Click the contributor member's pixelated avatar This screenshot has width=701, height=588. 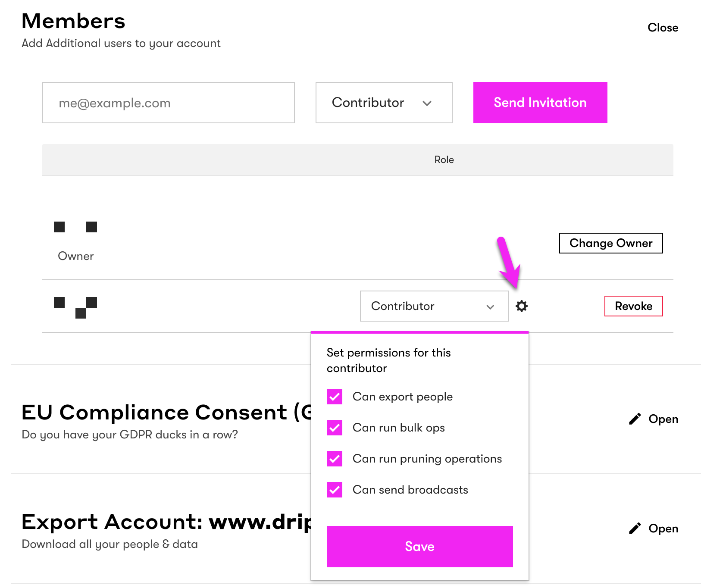point(75,307)
